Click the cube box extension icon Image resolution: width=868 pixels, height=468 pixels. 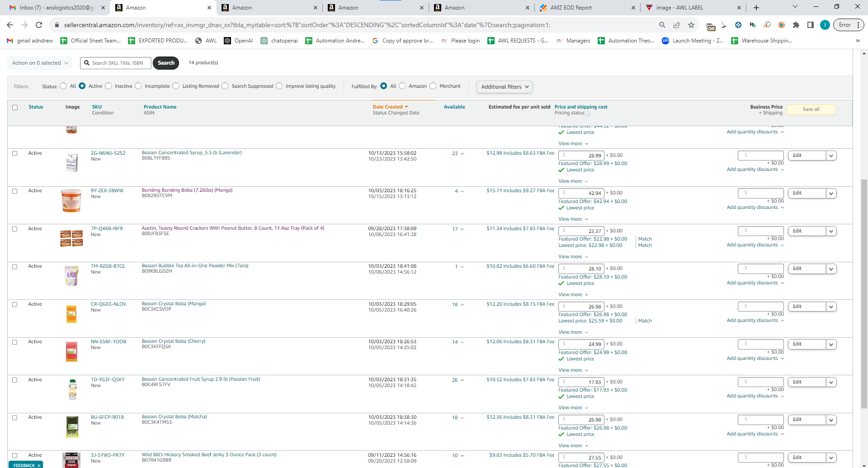(x=767, y=25)
